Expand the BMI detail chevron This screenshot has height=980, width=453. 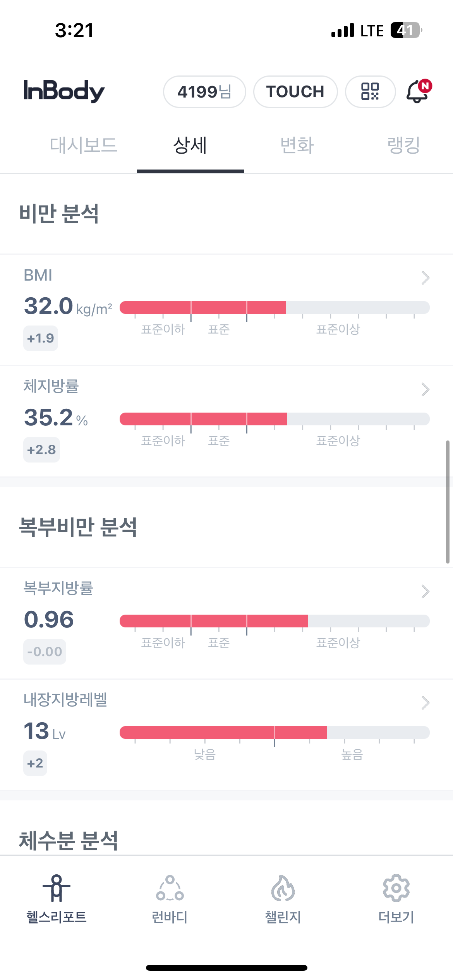click(x=425, y=278)
